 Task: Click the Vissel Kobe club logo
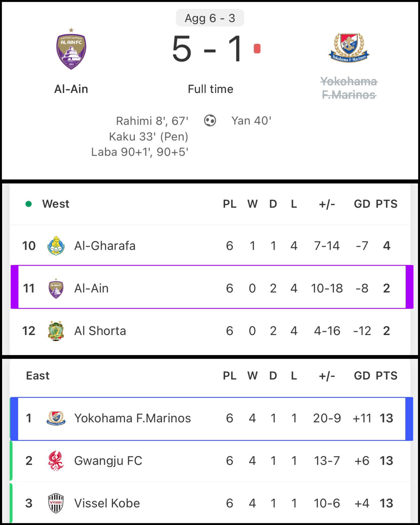click(56, 503)
